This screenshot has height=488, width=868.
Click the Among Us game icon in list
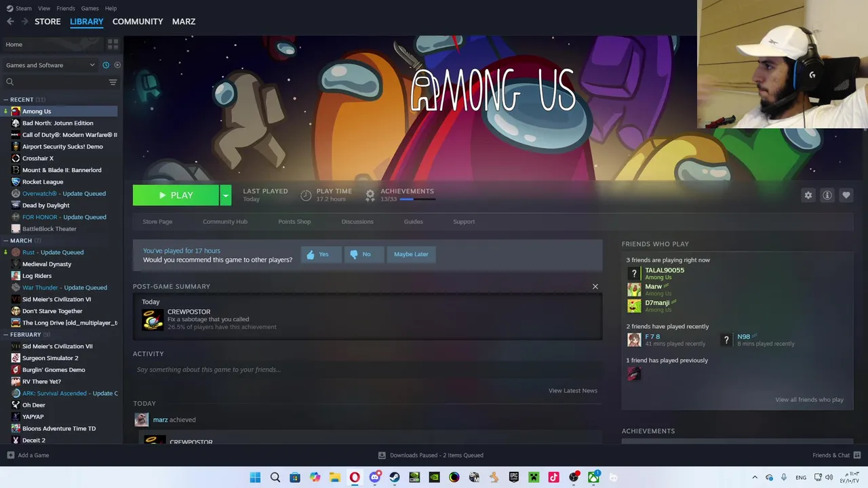16,111
